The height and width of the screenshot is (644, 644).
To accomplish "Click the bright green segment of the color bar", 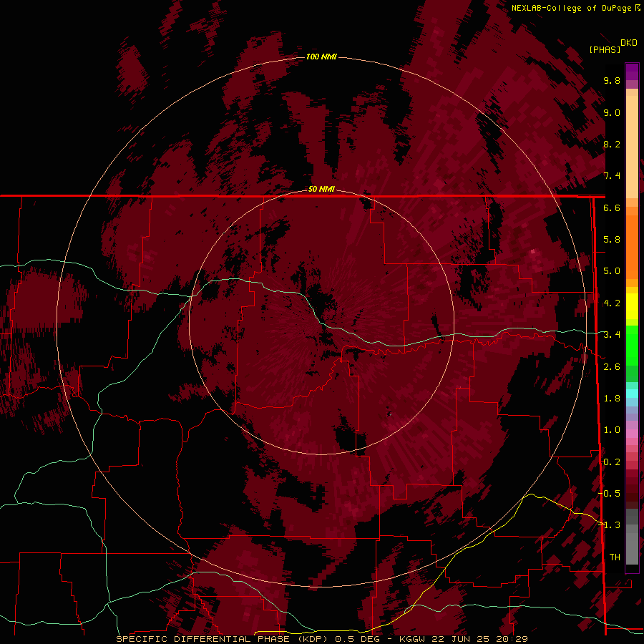I will tap(632, 346).
